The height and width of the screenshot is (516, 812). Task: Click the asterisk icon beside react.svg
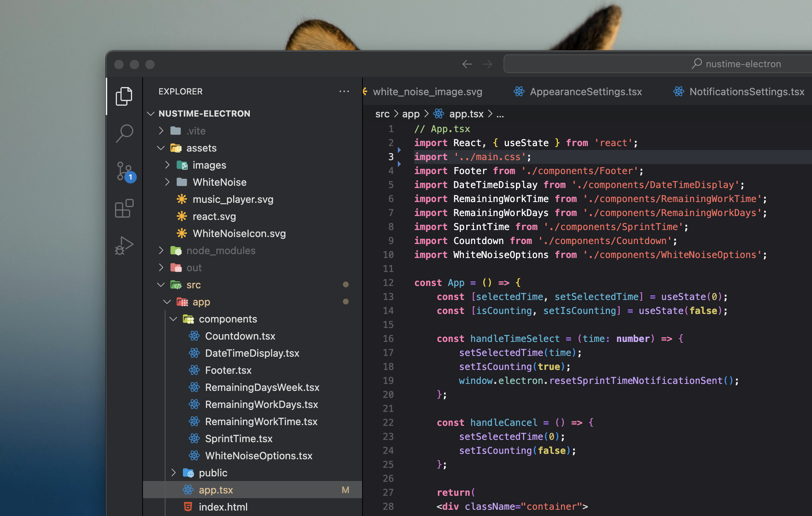pyautogui.click(x=181, y=216)
